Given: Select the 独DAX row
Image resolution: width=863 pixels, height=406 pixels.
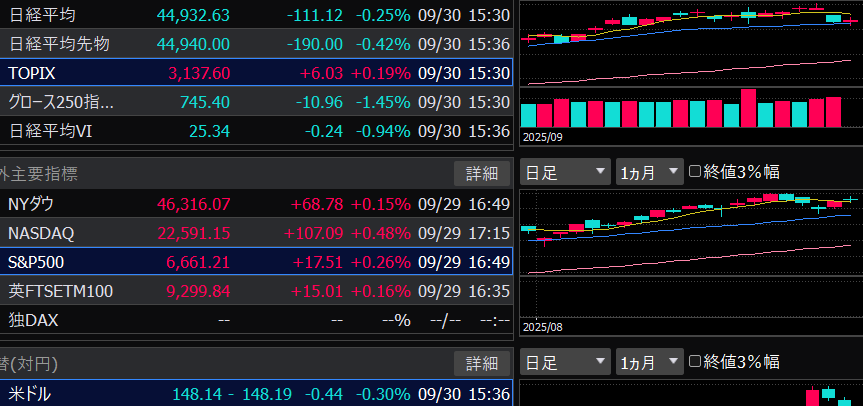Looking at the screenshot, I should (255, 320).
